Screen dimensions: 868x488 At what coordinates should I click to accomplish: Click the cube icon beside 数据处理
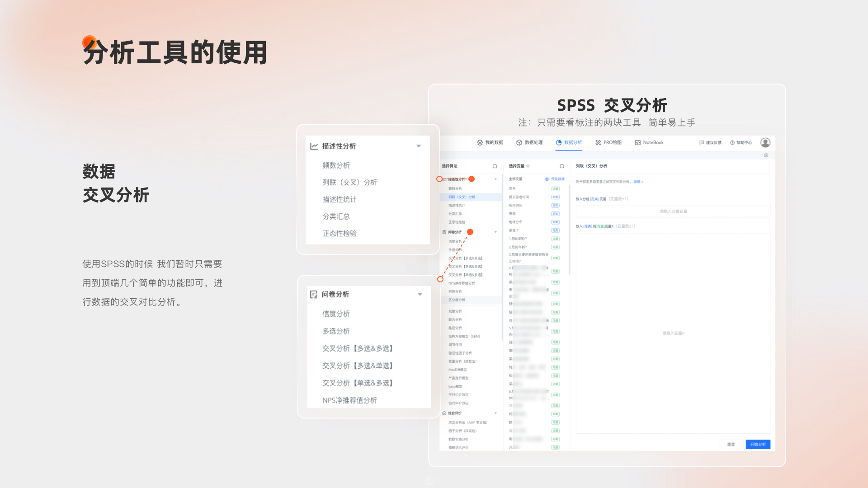coord(519,142)
